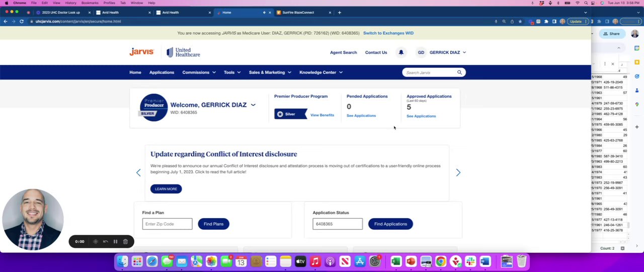The width and height of the screenshot is (644, 272).
Task: Delete the recording with trash icon
Action: coord(125,242)
